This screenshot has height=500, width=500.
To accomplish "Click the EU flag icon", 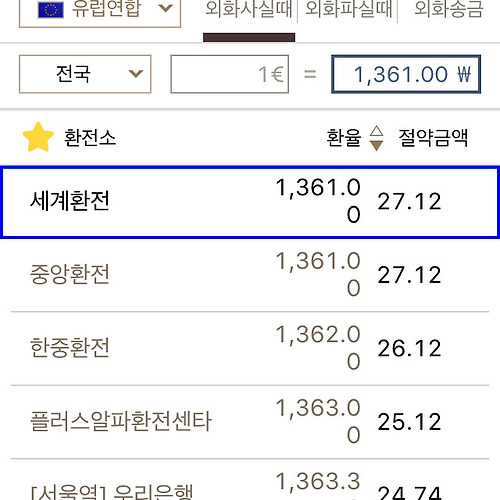I will pyautogui.click(x=51, y=10).
